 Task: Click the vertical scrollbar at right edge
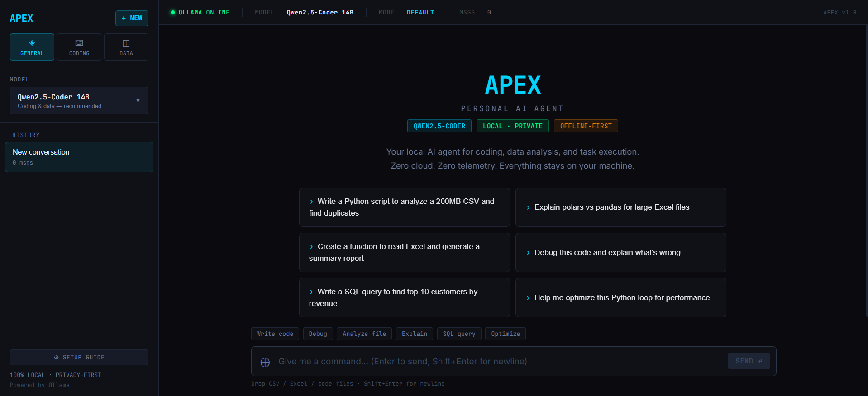pos(867,172)
